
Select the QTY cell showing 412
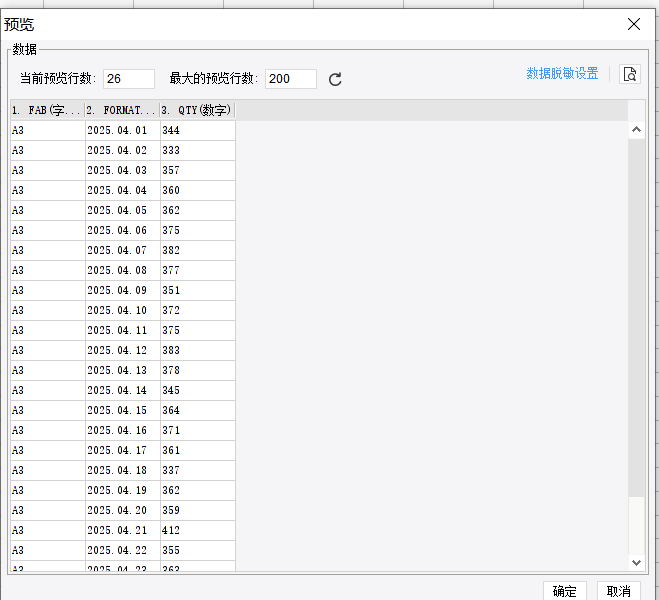198,531
